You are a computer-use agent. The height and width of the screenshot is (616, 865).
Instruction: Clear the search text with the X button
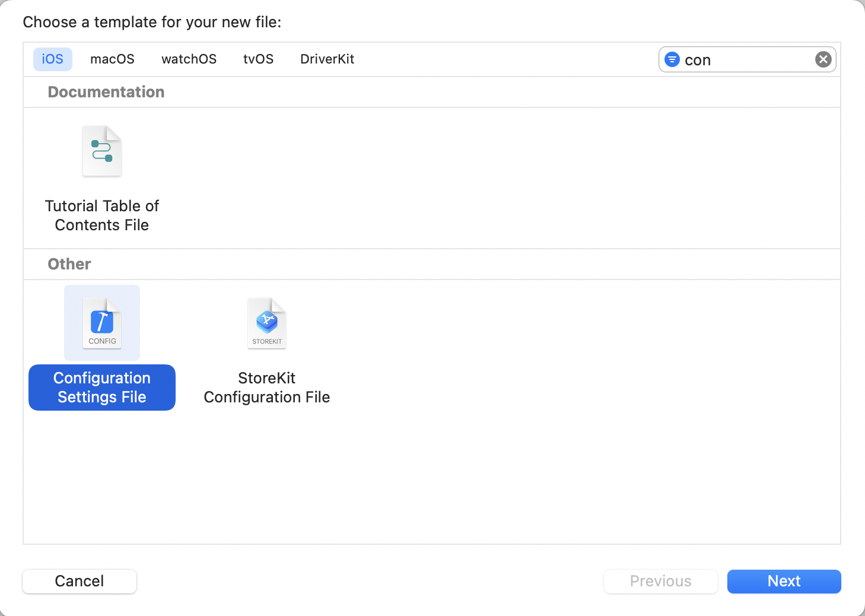pyautogui.click(x=823, y=59)
